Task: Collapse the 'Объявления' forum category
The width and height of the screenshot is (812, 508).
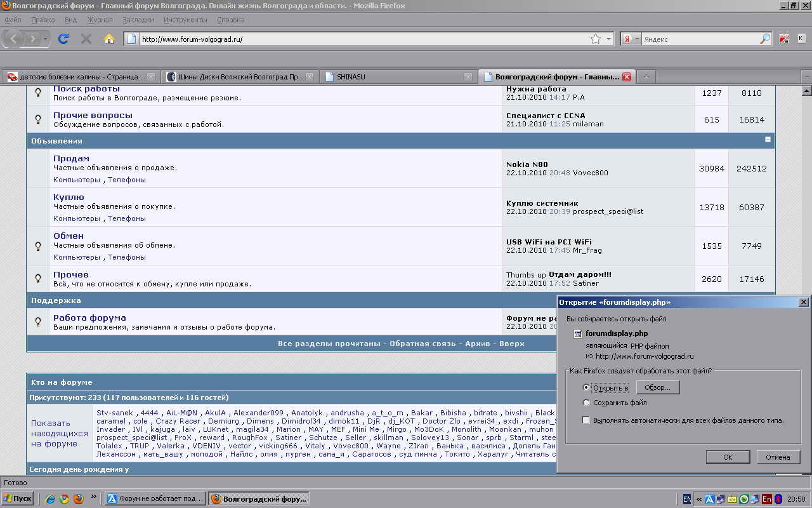Action: (x=768, y=140)
